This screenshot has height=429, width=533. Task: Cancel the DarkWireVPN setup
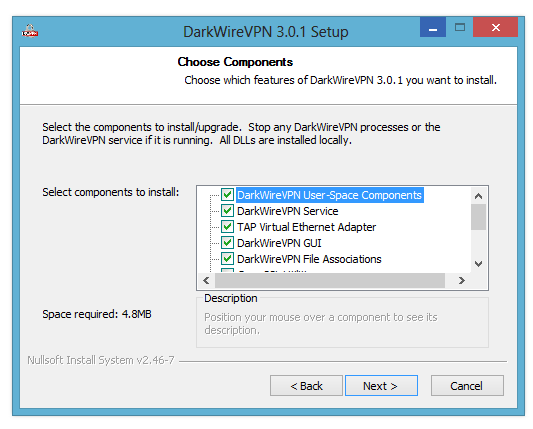click(467, 386)
